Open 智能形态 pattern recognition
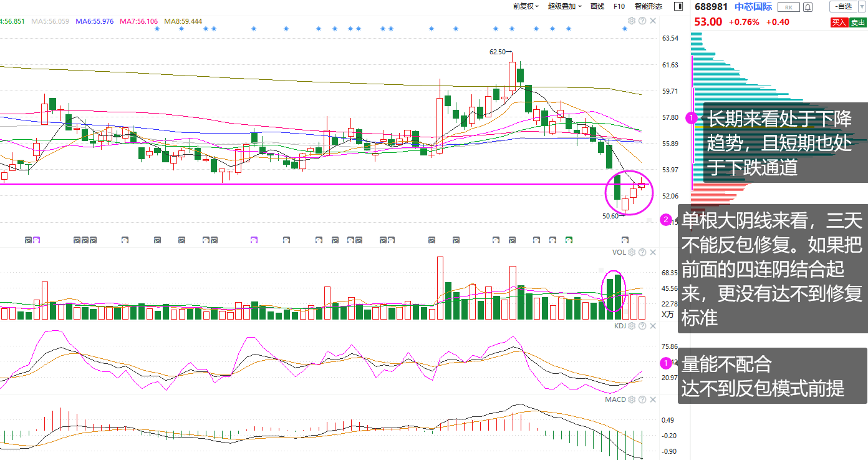 [x=649, y=6]
